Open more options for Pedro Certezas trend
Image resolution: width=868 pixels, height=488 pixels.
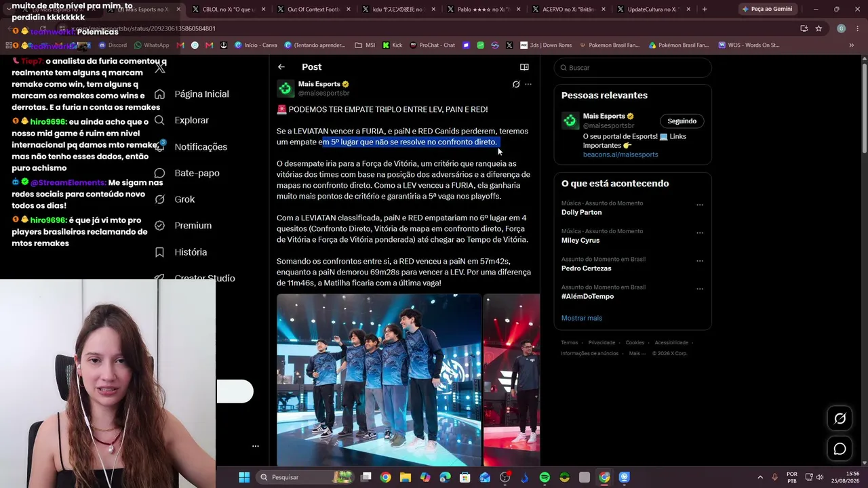700,261
